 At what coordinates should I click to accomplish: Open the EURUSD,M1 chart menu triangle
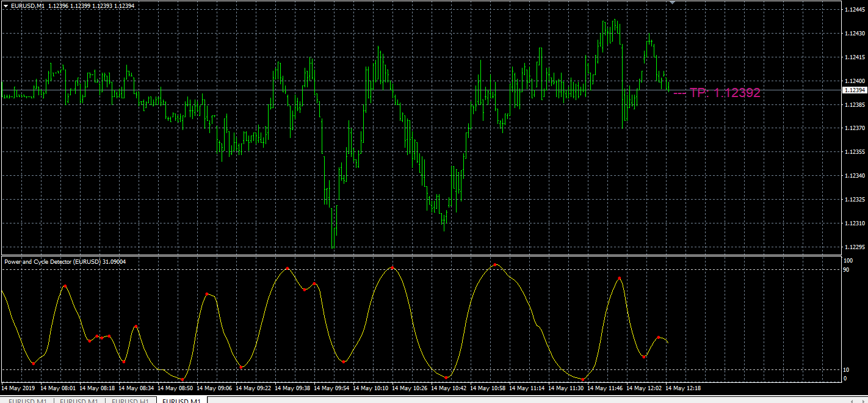(5, 5)
